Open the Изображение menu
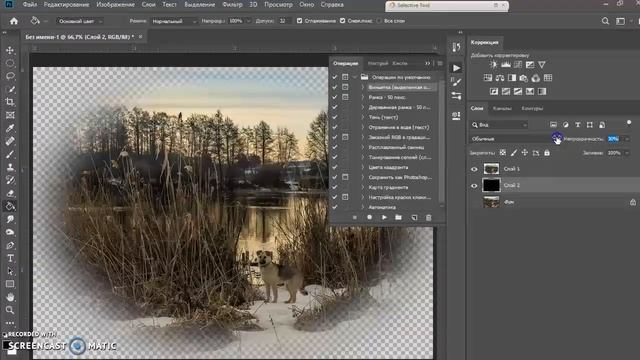This screenshot has height=360, width=640. point(116,4)
